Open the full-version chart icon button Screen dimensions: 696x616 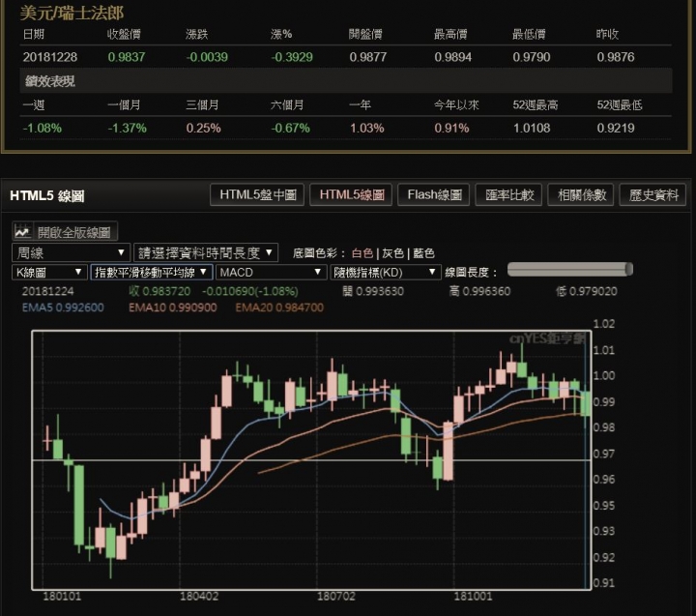[x=21, y=231]
